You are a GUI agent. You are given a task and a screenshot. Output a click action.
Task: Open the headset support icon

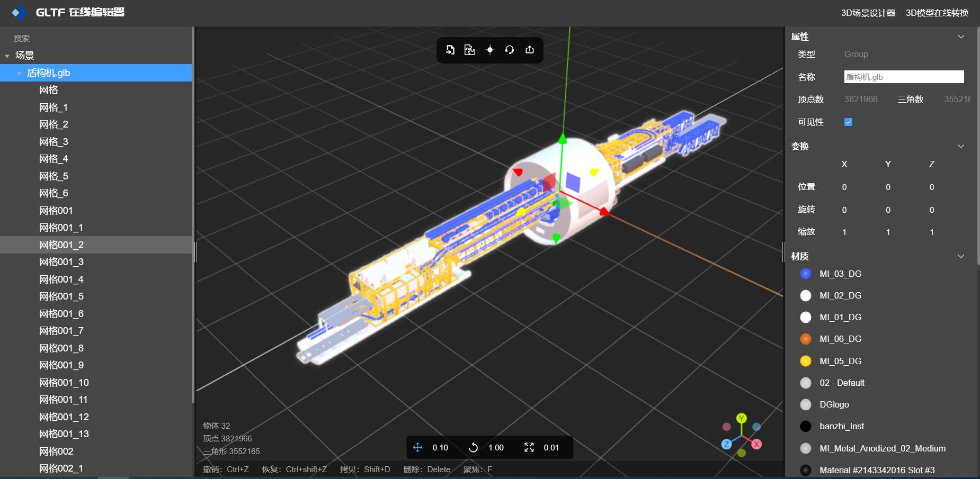tap(510, 50)
